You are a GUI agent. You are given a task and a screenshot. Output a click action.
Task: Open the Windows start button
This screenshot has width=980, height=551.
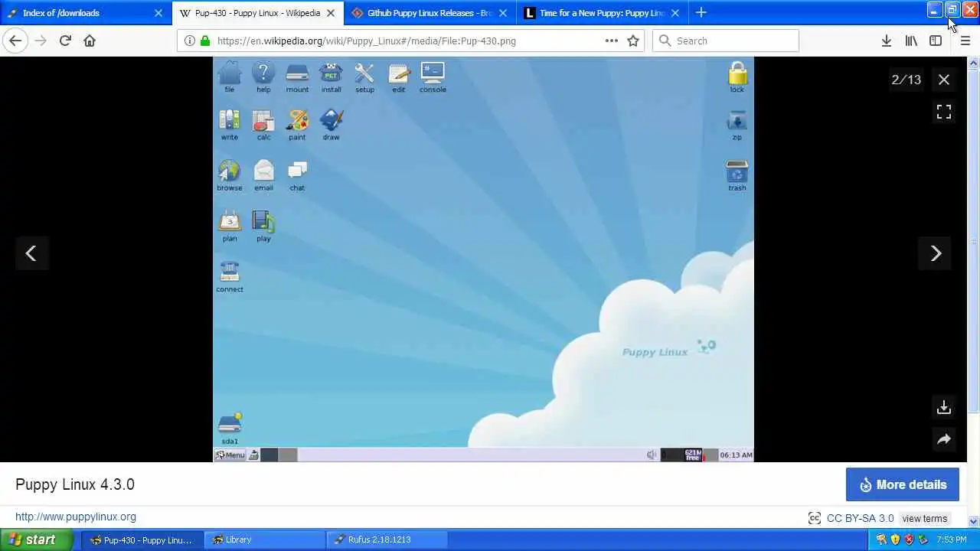(x=36, y=540)
